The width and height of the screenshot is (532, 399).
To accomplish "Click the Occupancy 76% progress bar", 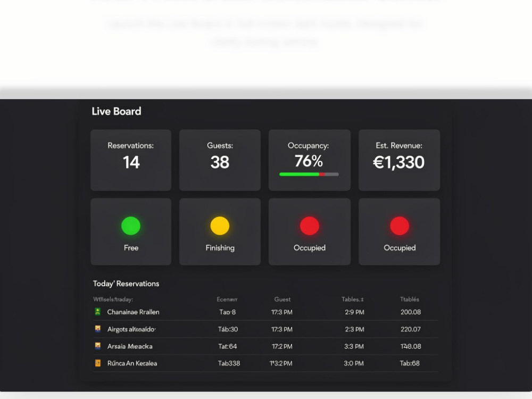I will tap(309, 174).
